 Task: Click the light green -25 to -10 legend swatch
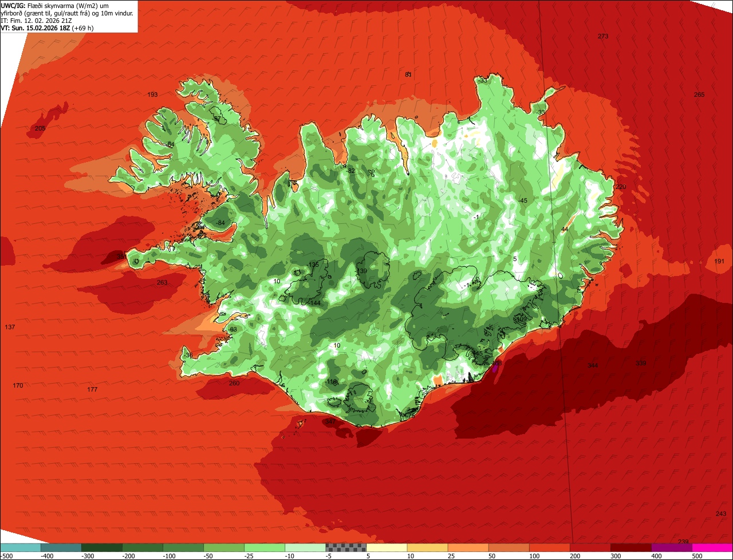[x=265, y=547]
